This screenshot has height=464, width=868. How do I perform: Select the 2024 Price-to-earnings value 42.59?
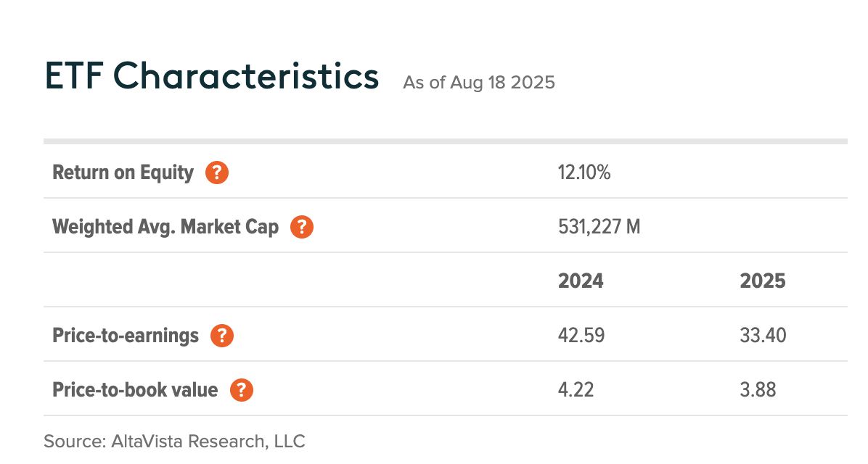click(581, 336)
